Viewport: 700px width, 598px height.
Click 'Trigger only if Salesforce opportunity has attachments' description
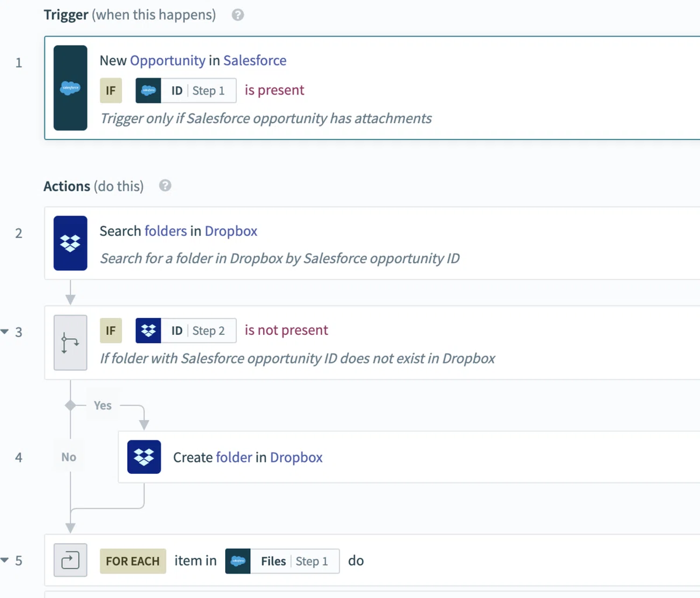pos(266,118)
